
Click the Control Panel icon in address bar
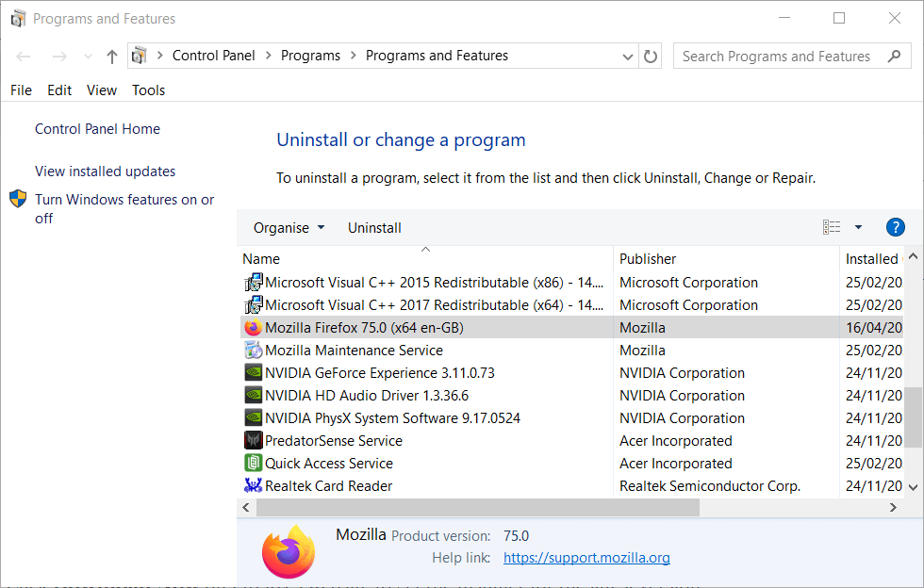pyautogui.click(x=140, y=56)
